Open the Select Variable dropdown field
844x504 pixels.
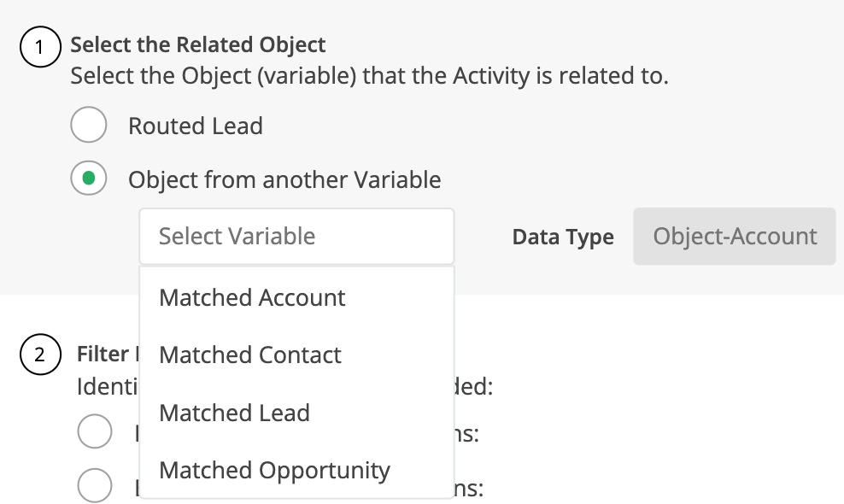pyautogui.click(x=296, y=236)
